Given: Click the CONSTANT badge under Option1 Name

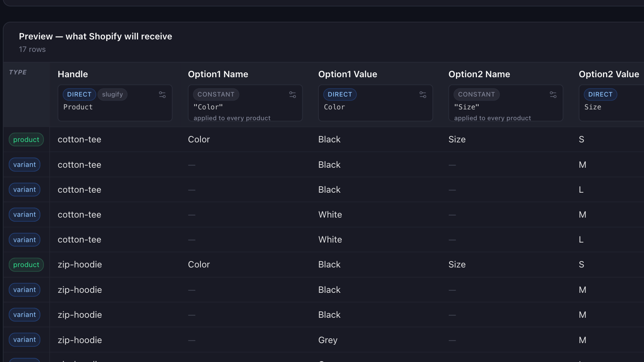Looking at the screenshot, I should pyautogui.click(x=216, y=95).
